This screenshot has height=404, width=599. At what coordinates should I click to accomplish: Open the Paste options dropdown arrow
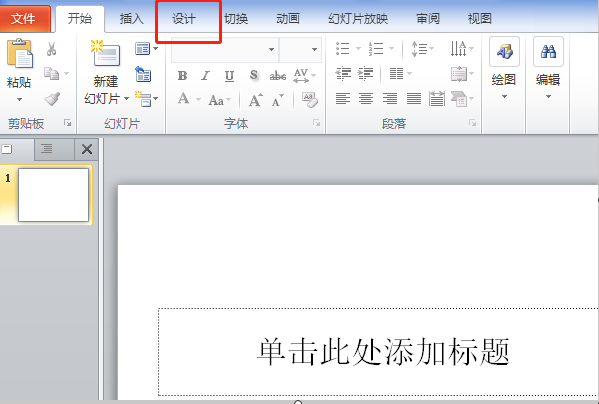pos(19,100)
